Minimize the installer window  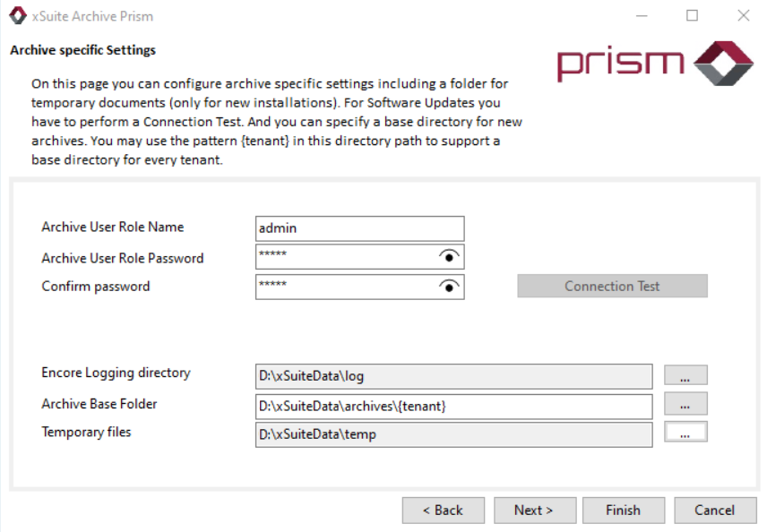641,16
